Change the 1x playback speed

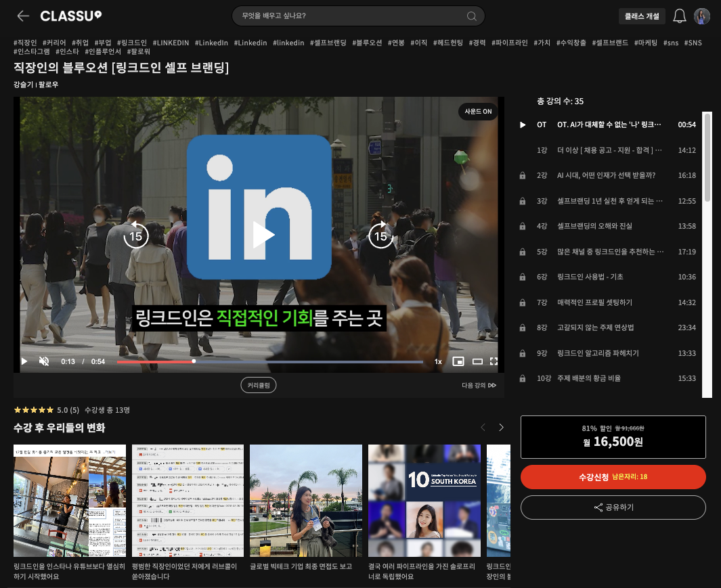tap(438, 362)
